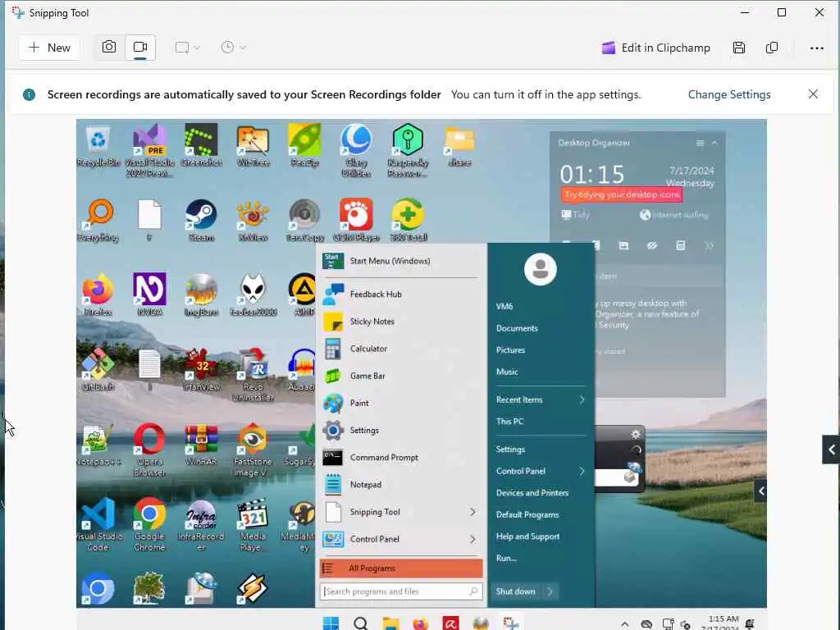The height and width of the screenshot is (630, 840).
Task: Click the Windows Start button on taskbar
Action: [331, 623]
